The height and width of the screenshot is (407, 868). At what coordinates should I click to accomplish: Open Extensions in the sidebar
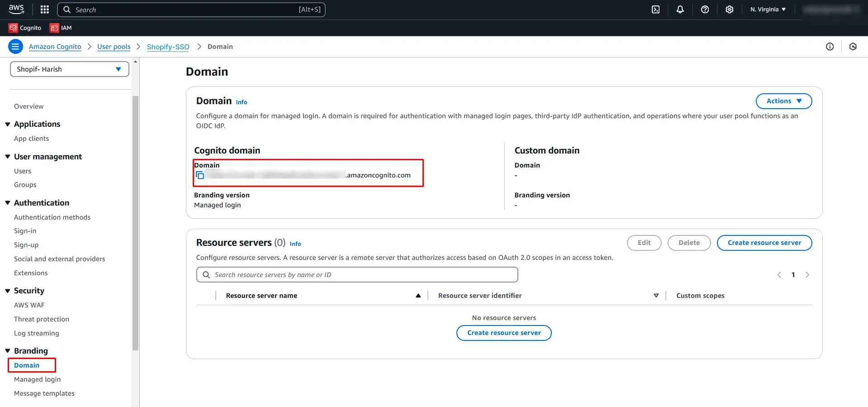tap(31, 273)
